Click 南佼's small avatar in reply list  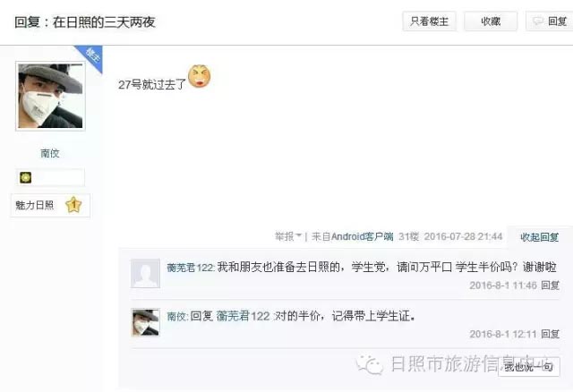point(145,322)
